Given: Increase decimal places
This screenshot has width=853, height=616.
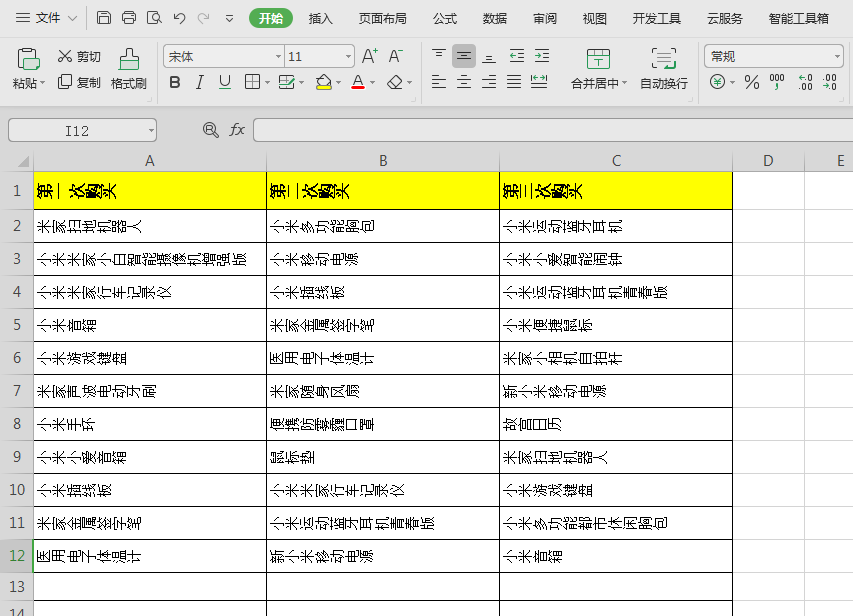Looking at the screenshot, I should (x=805, y=82).
